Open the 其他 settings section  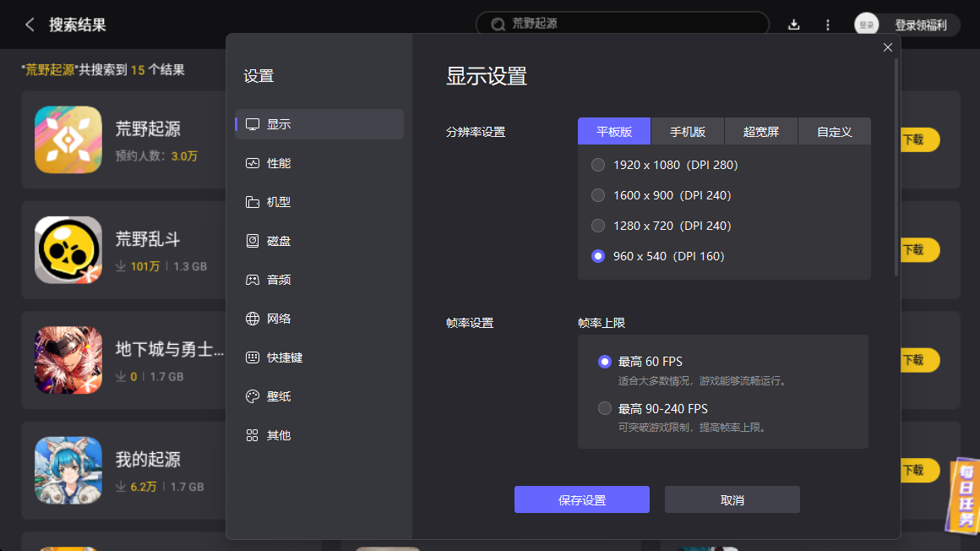point(319,435)
